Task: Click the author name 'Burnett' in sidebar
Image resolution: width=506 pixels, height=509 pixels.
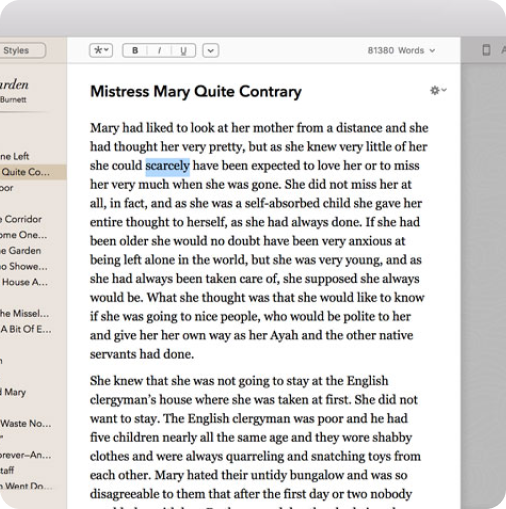Action: click(13, 100)
